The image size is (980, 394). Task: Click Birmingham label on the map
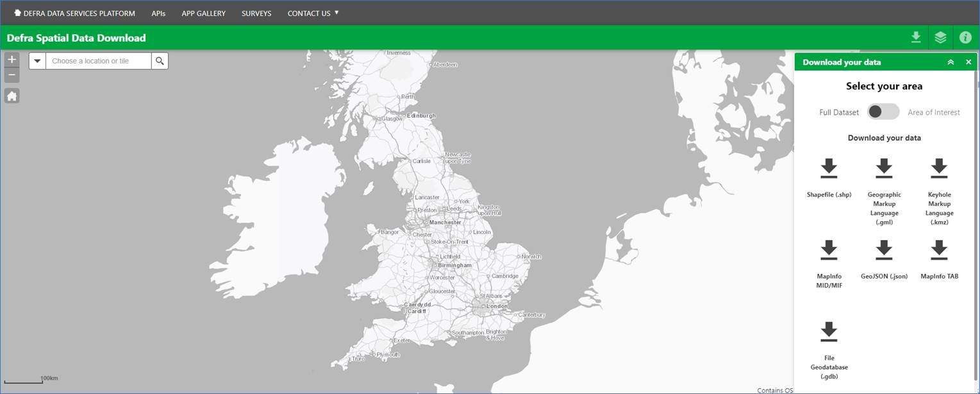(x=454, y=265)
